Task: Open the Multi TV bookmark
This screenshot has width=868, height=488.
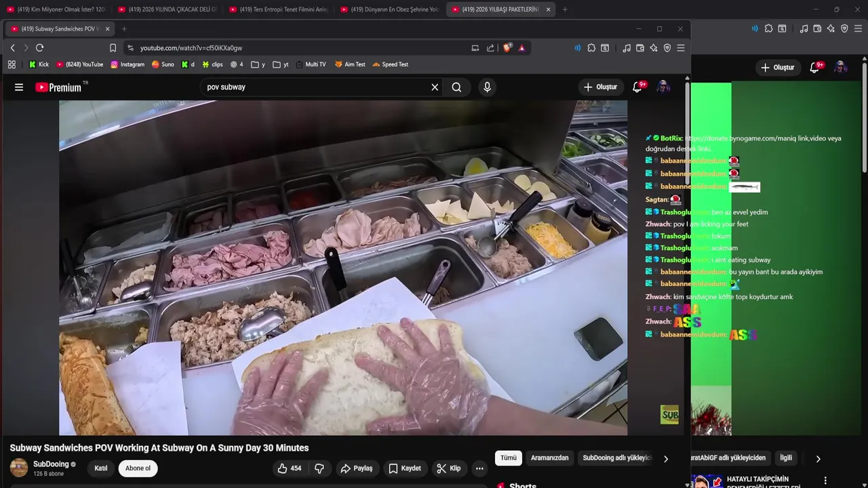Action: click(x=311, y=64)
